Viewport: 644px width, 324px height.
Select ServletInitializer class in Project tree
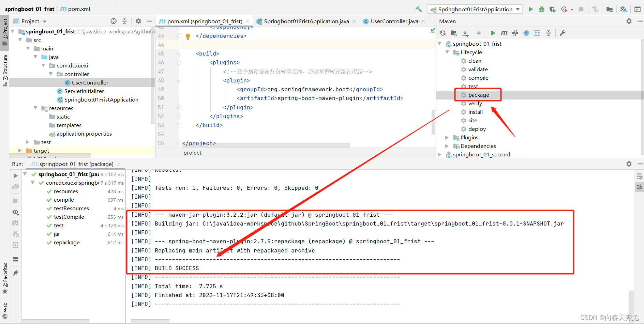pos(84,91)
